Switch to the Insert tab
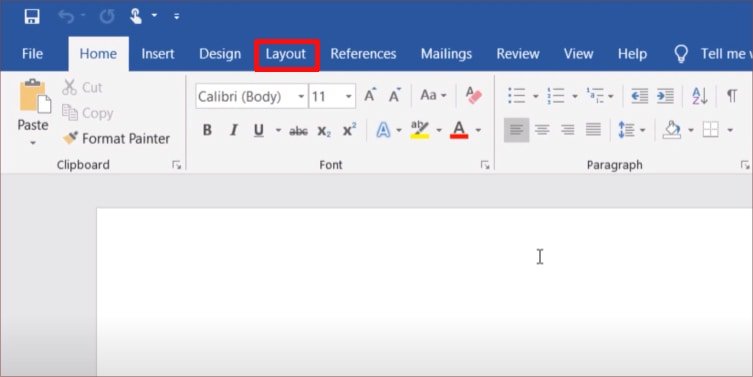 tap(158, 54)
